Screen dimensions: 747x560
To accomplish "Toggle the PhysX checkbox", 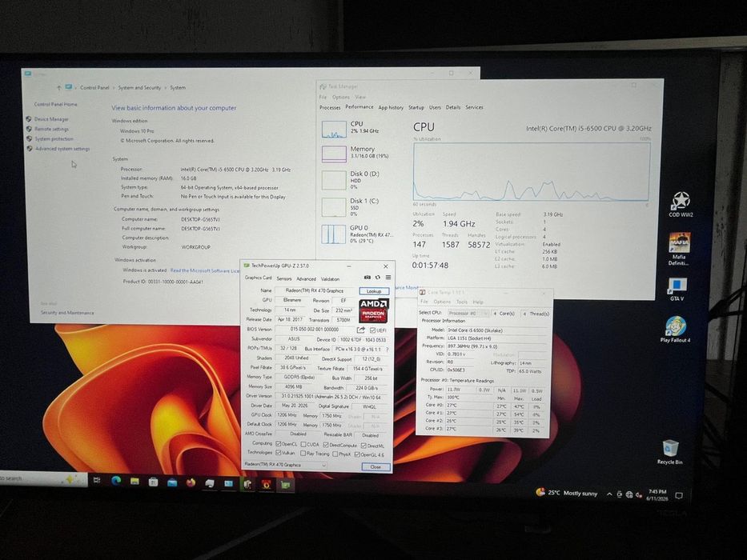I will [x=335, y=454].
